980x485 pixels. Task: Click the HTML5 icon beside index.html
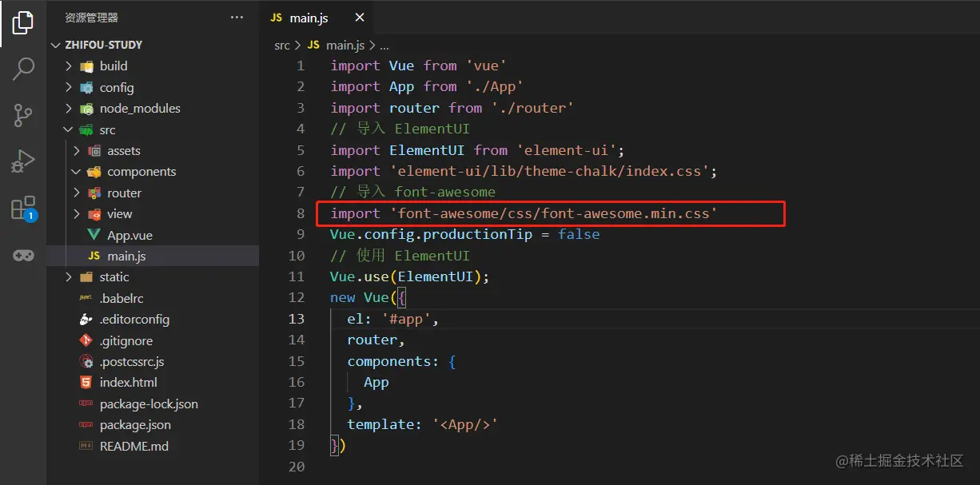[x=86, y=383]
